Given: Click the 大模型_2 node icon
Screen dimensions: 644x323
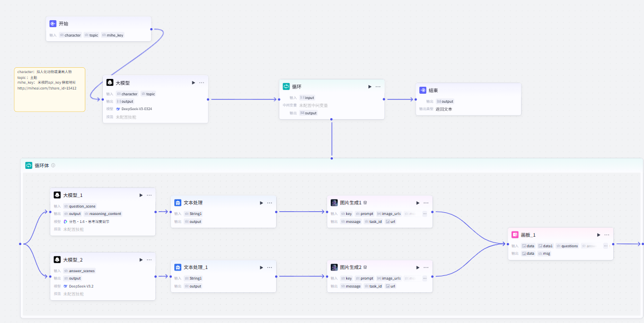Looking at the screenshot, I should [x=57, y=259].
